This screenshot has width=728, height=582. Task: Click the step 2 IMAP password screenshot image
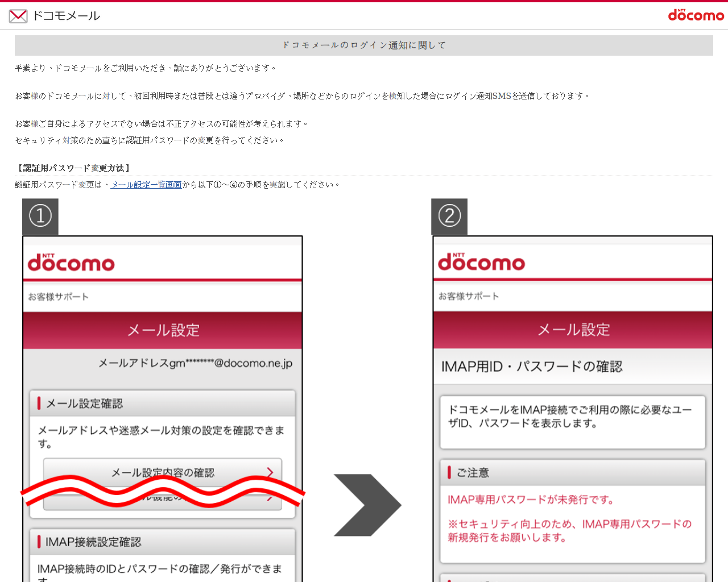tap(572, 390)
